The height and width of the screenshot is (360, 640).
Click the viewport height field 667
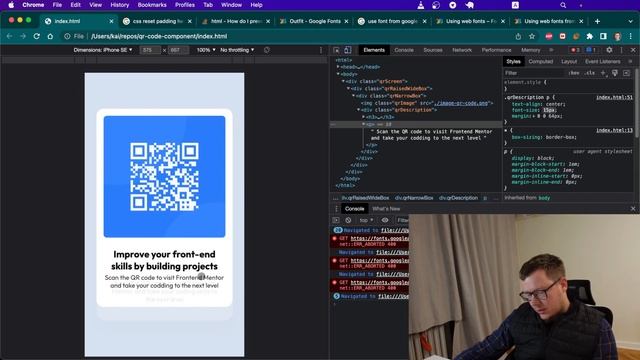(x=178, y=50)
